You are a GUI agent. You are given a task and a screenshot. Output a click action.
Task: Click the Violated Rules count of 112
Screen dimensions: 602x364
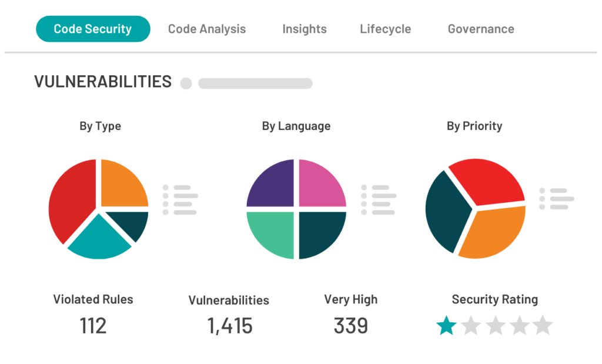coord(93,325)
